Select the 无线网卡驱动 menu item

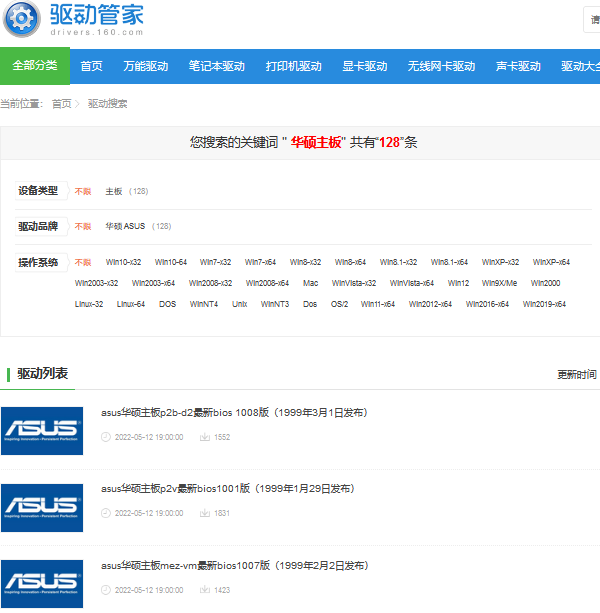(441, 66)
